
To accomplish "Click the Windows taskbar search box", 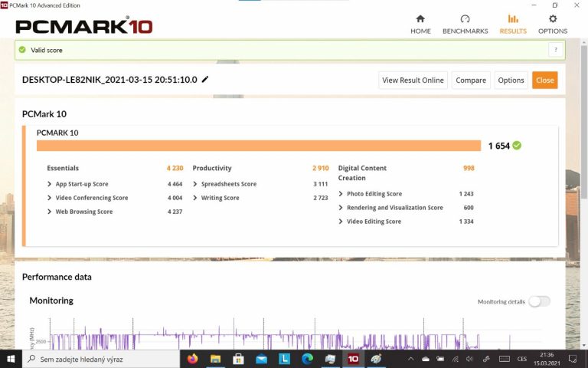I will click(x=100, y=359).
